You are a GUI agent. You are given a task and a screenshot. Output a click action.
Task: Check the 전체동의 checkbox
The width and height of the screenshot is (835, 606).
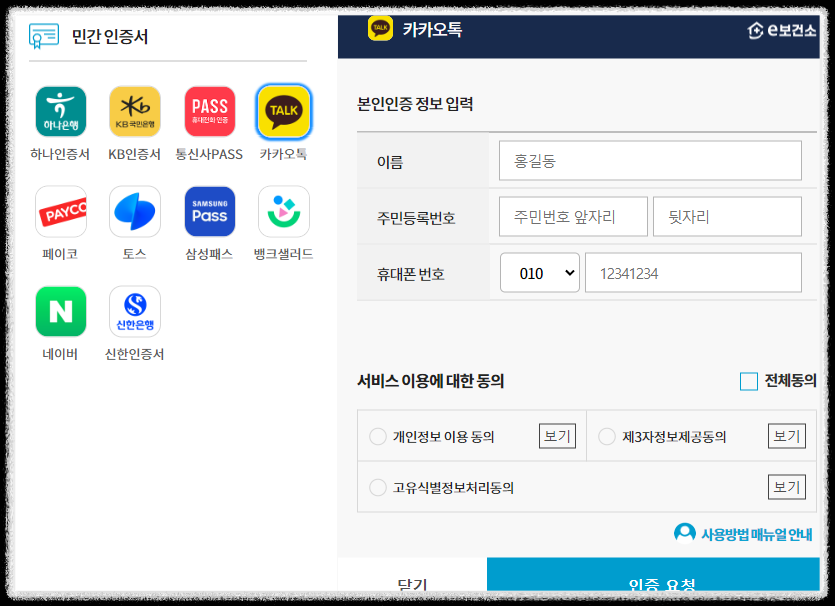coord(749,381)
